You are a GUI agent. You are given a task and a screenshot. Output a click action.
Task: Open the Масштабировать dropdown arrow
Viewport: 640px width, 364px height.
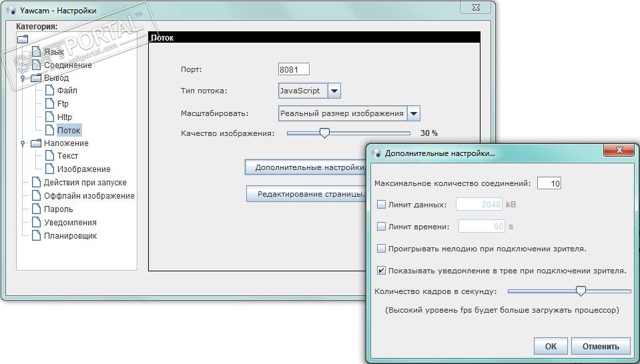(x=414, y=113)
